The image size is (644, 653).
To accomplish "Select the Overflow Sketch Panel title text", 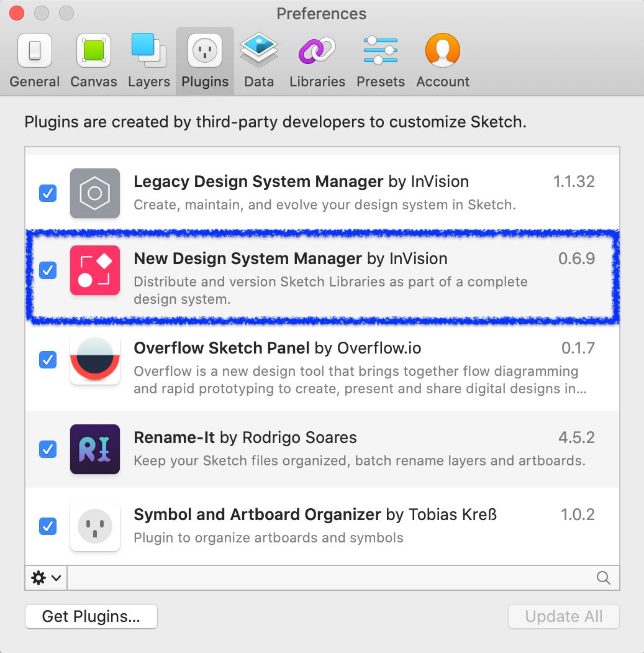I will (277, 348).
